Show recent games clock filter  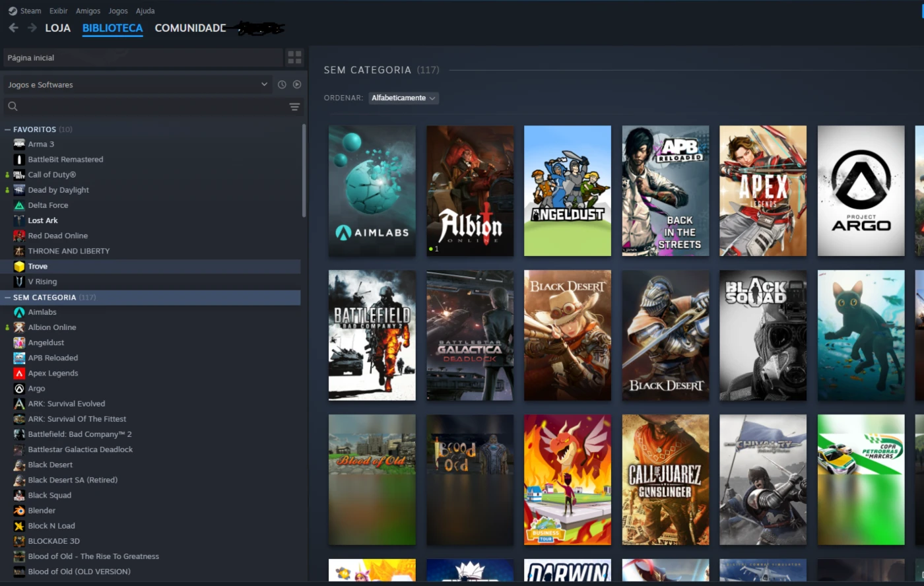pyautogui.click(x=282, y=84)
